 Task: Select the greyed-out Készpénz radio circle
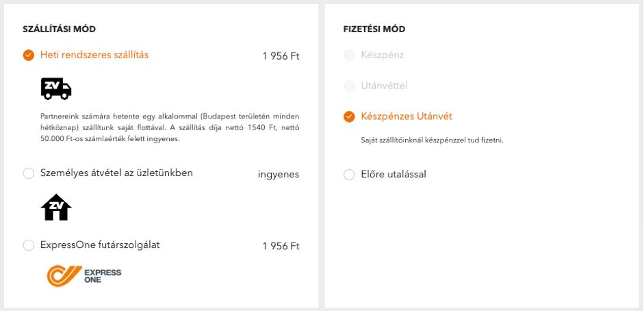349,55
